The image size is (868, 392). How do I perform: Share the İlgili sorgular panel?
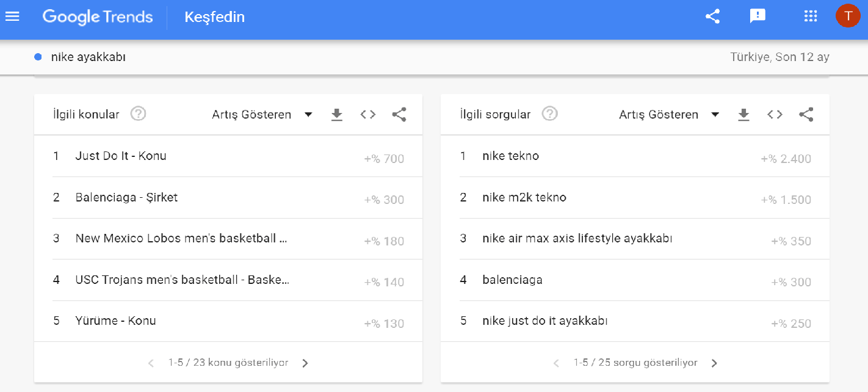(x=806, y=114)
